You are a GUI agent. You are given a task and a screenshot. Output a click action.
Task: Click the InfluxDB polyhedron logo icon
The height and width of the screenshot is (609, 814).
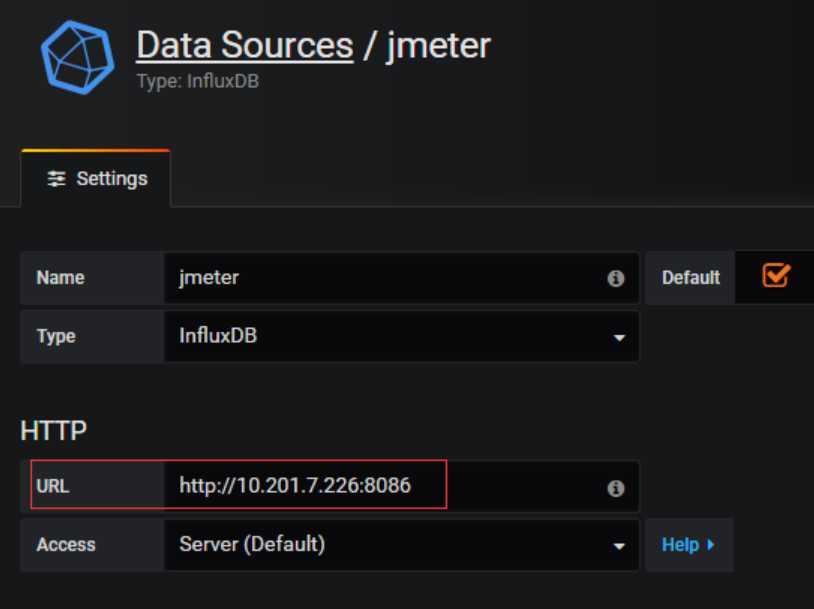78,57
